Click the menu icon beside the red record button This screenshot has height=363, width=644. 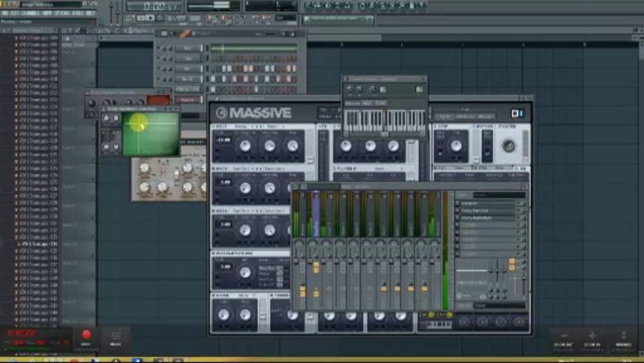pos(116,336)
